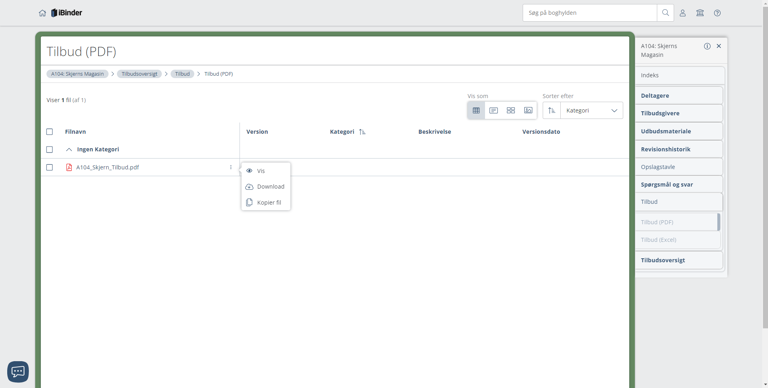Screen dimensions: 768x388
Task: Check the A104_Skjern_Tilbud.pdf row checkbox
Action: 49,168
